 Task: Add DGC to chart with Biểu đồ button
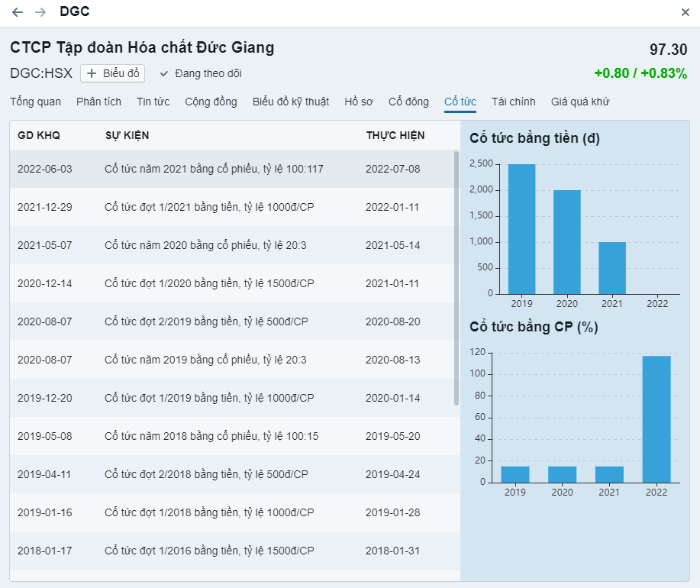[112, 73]
